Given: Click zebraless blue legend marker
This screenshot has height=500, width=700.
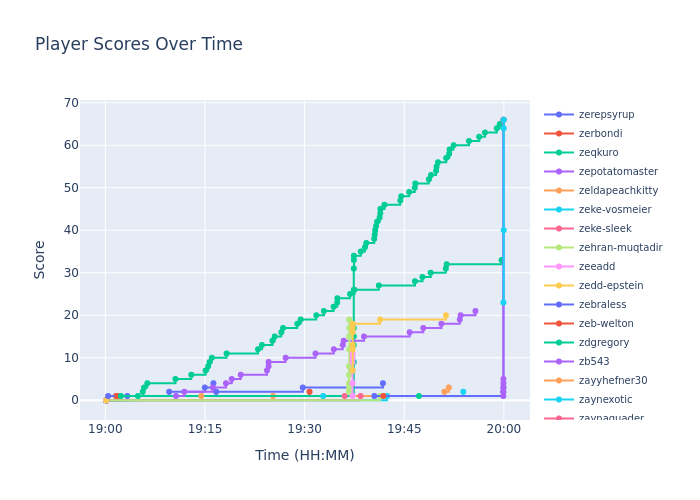Looking at the screenshot, I should coord(559,305).
